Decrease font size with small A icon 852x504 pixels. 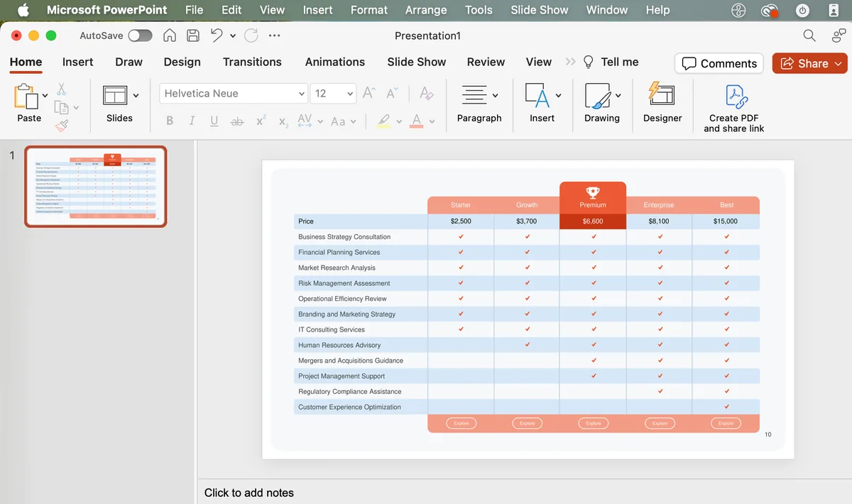click(393, 93)
